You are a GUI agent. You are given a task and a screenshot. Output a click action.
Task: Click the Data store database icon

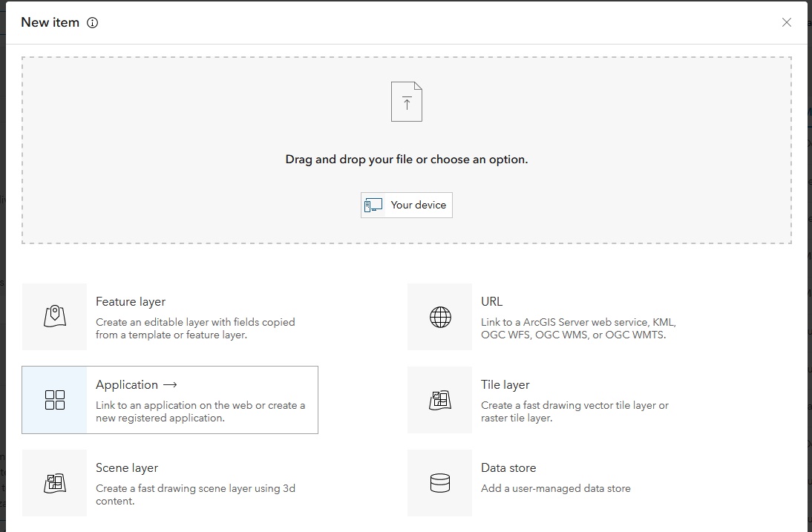pos(439,482)
